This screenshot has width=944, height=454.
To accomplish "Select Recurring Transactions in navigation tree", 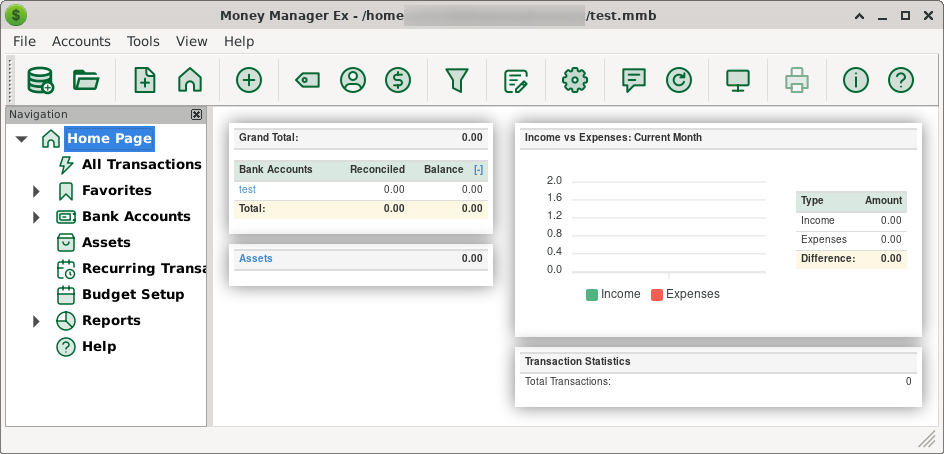I will coord(144,269).
